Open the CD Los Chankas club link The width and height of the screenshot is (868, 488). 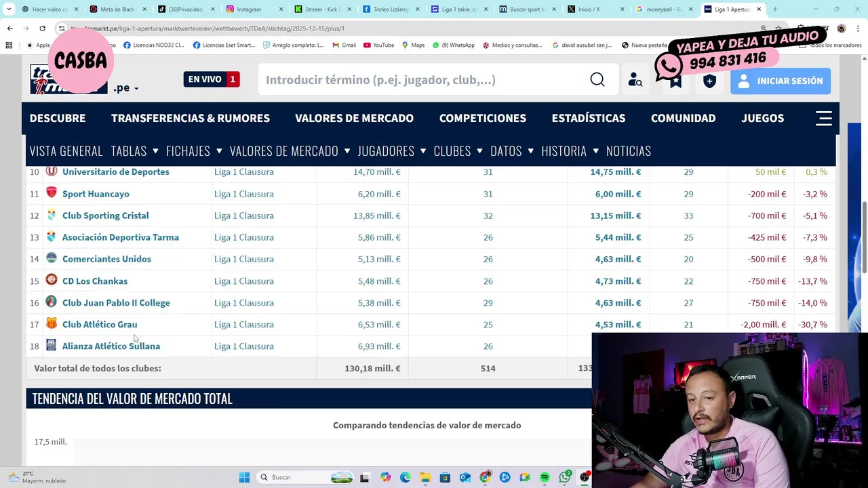95,281
